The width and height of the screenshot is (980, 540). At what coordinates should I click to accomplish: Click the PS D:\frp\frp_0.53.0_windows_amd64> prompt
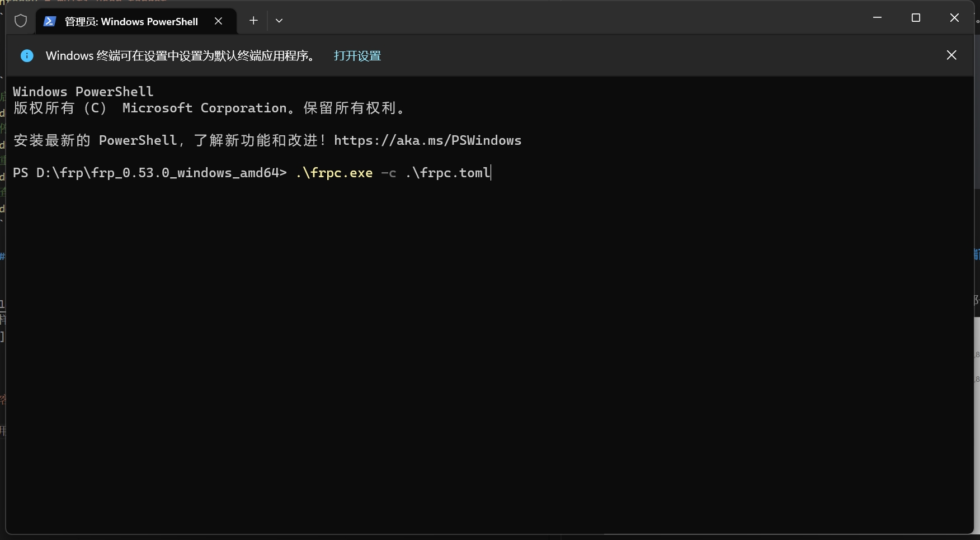pos(149,173)
